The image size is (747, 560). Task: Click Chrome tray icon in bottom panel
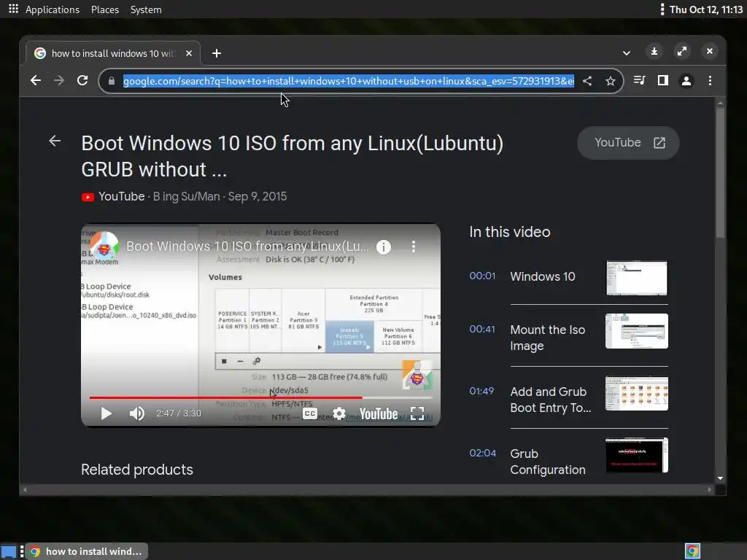[693, 551]
